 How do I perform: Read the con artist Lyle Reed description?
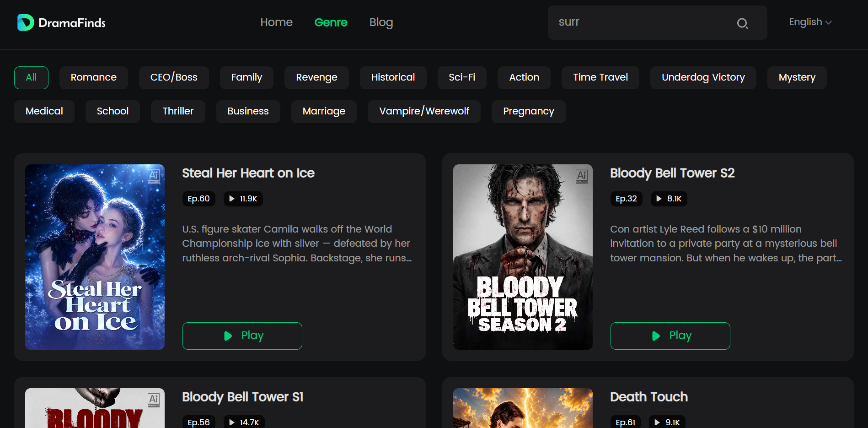pos(726,244)
